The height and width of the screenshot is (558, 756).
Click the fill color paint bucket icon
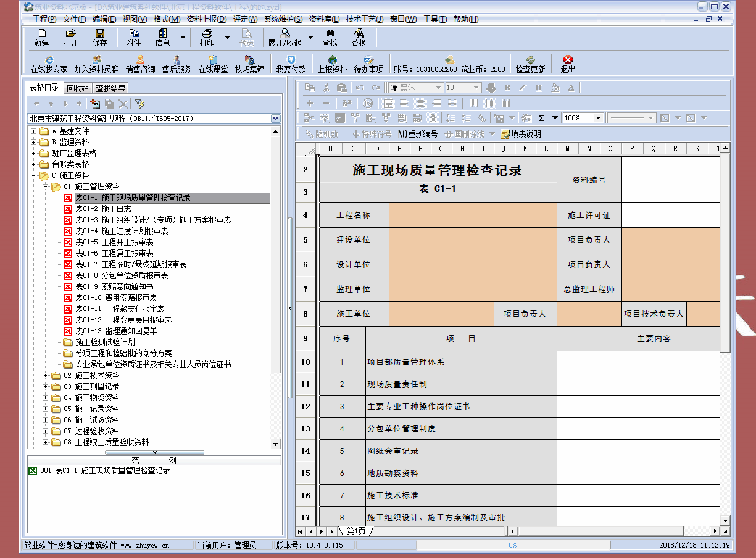(x=555, y=88)
